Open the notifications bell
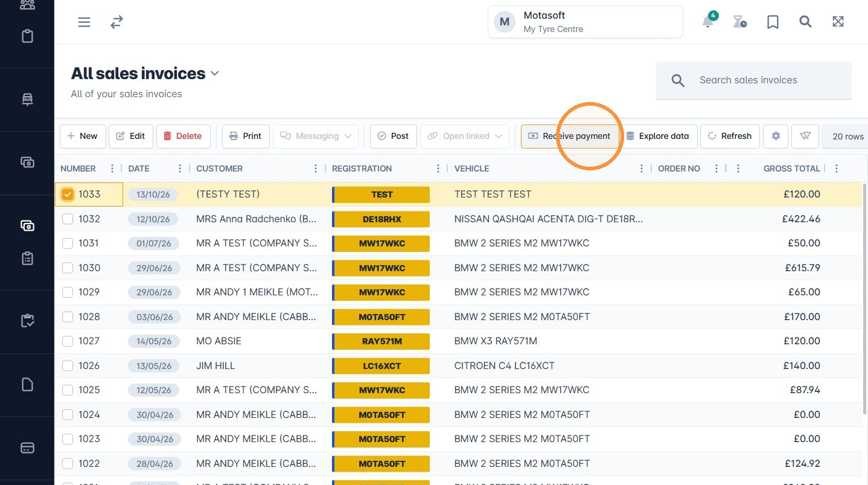This screenshot has width=868, height=485. (x=708, y=22)
